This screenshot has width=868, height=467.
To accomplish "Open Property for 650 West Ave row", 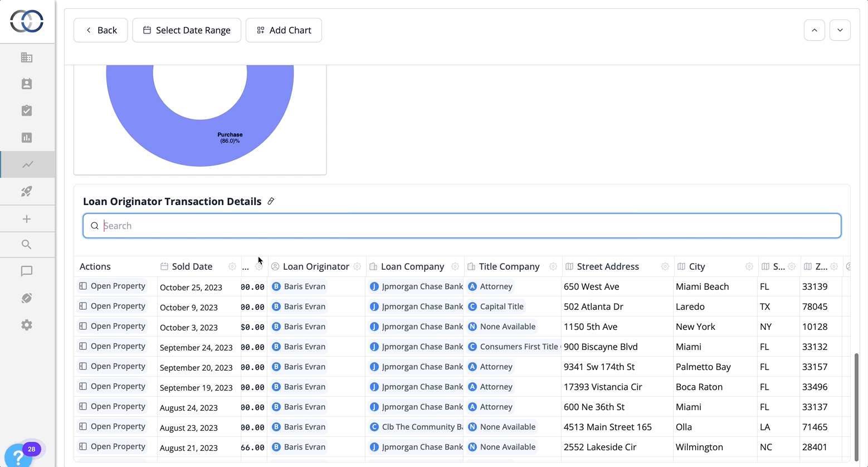I will (112, 286).
